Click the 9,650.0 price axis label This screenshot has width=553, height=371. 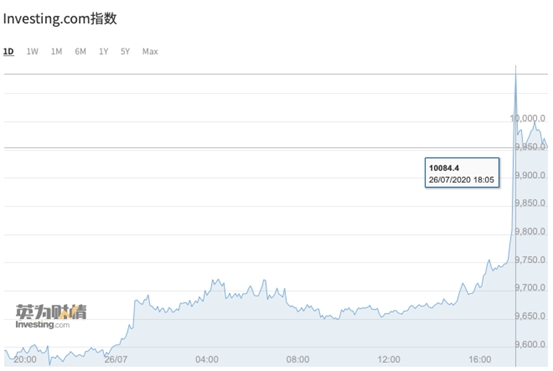coord(530,316)
